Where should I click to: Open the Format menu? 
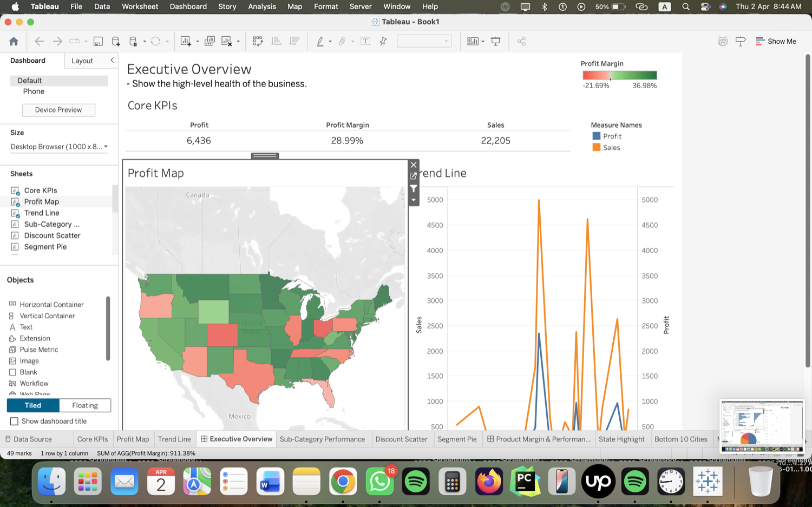click(326, 6)
